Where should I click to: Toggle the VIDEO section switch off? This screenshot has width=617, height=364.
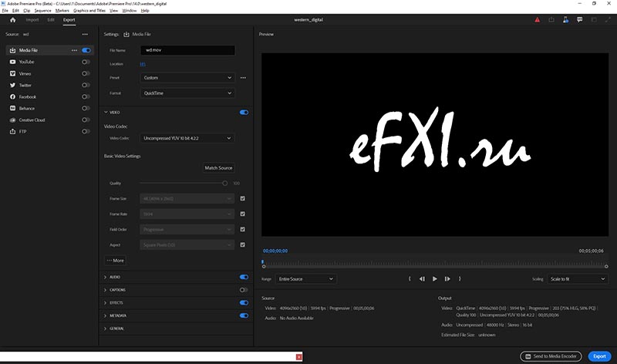coord(244,113)
